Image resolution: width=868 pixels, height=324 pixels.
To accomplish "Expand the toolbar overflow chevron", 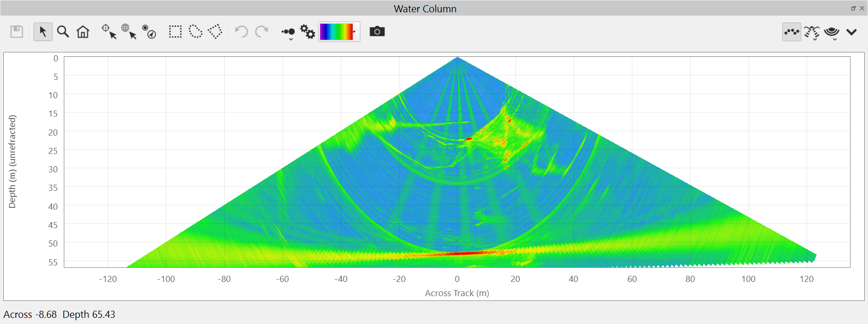I will [x=851, y=32].
